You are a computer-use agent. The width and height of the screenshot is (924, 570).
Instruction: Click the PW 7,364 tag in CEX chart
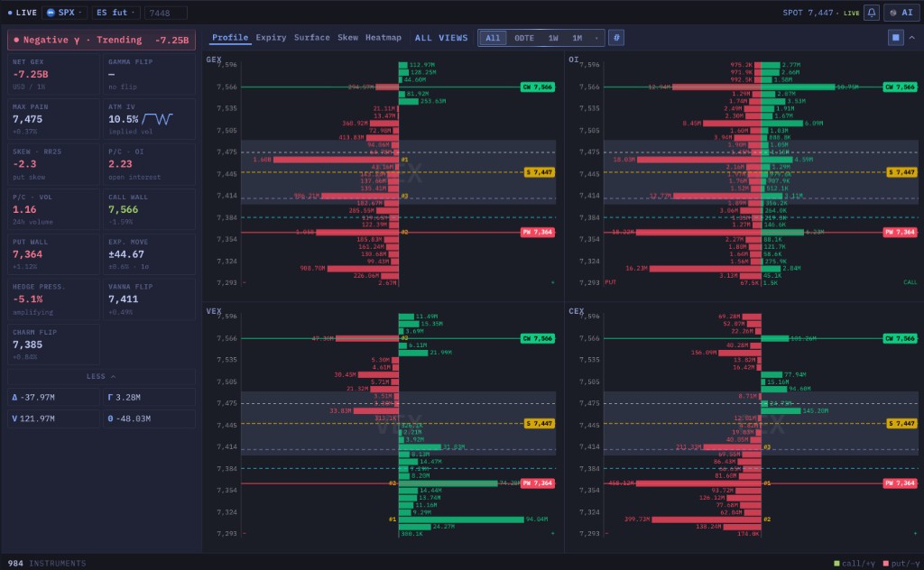(x=900, y=483)
